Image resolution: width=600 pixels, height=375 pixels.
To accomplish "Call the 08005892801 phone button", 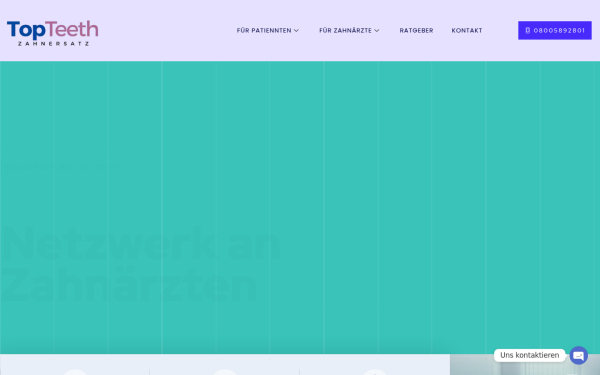I will [555, 30].
